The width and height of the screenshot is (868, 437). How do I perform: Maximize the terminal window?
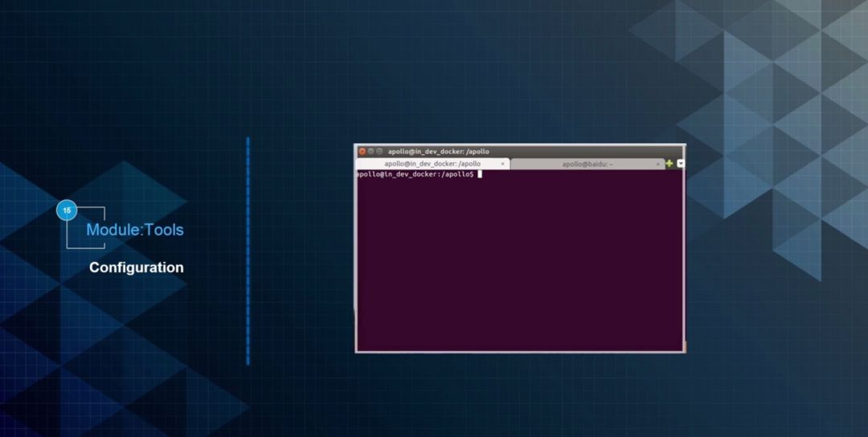379,151
